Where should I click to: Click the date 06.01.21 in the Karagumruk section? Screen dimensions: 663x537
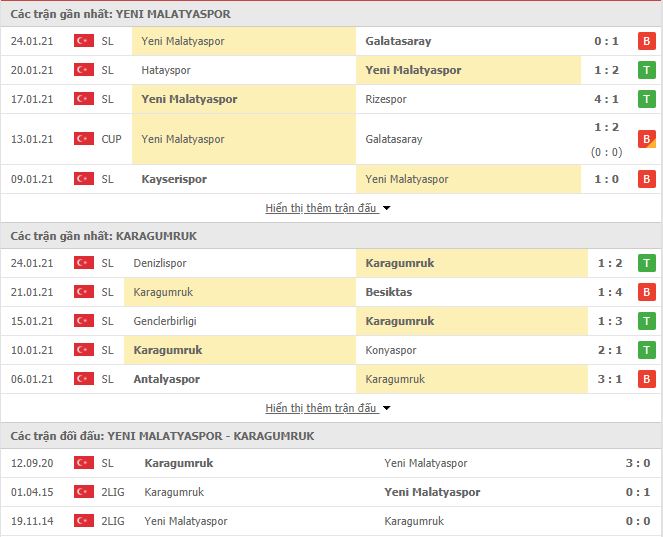point(32,379)
